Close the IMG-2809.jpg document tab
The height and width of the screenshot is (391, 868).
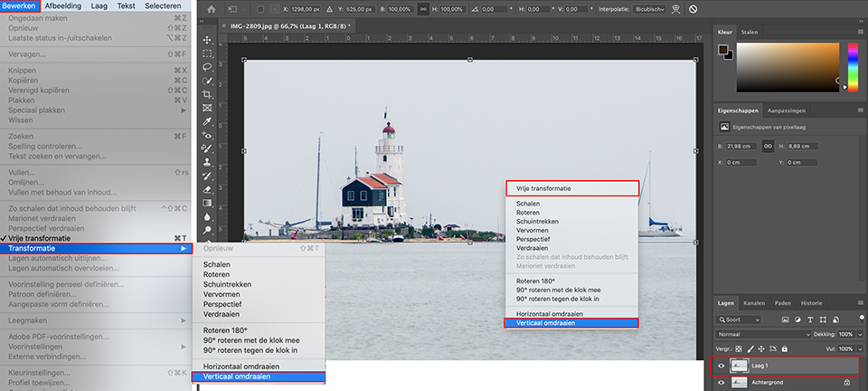pyautogui.click(x=223, y=25)
